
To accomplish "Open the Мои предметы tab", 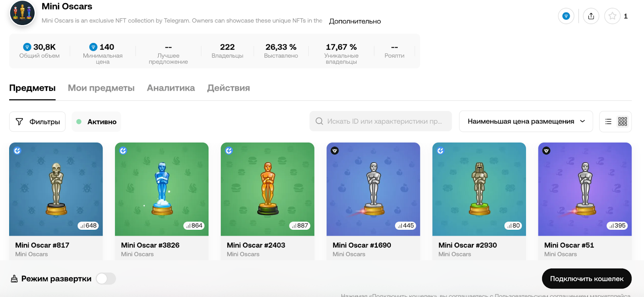I will (x=101, y=88).
